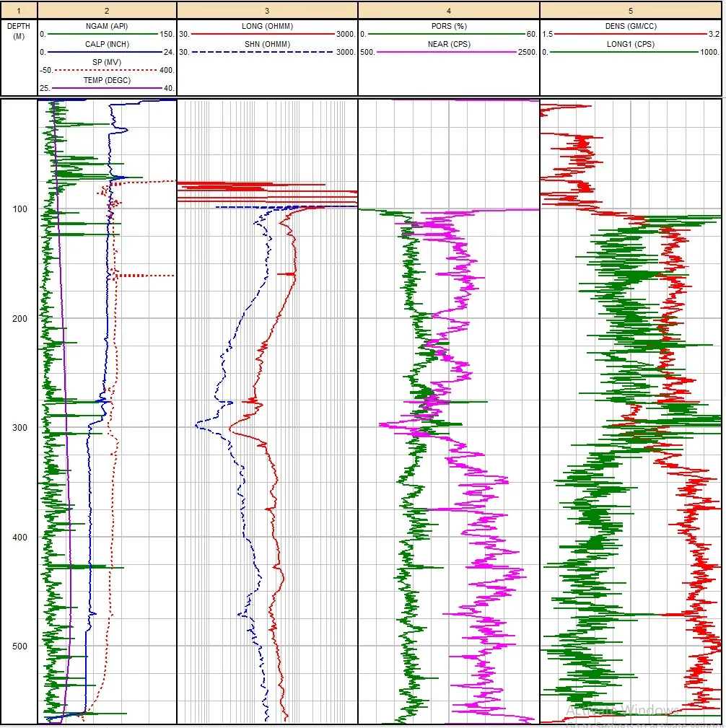Viewport: 726px width, 728px height.
Task: Select the DENS (GM/CC) curve label
Action: 631,26
